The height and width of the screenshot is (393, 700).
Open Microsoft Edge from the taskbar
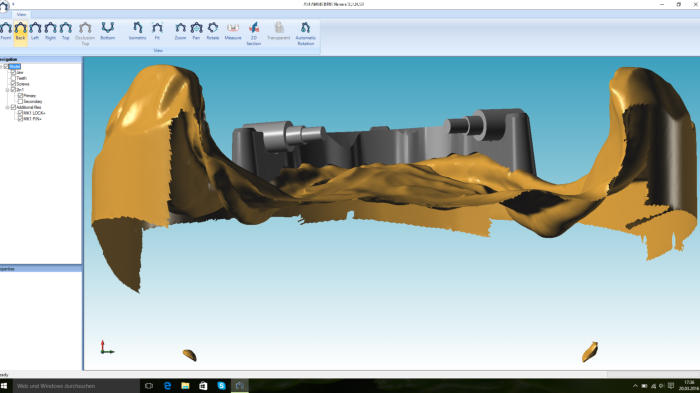coord(167,385)
